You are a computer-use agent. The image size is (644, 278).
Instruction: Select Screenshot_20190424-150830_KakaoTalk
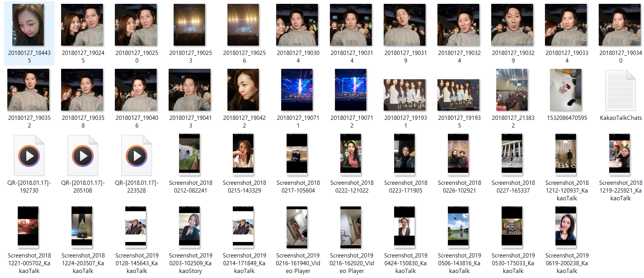tap(405, 227)
